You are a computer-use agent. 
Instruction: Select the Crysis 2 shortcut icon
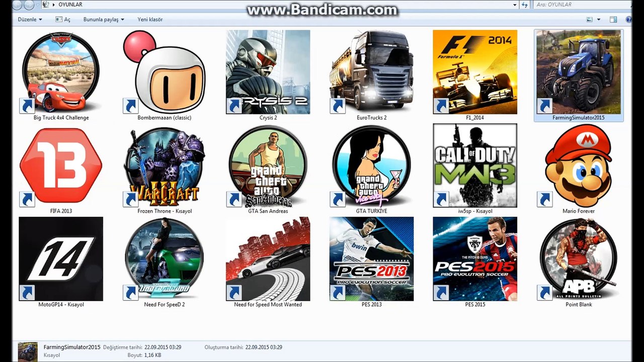tap(268, 72)
